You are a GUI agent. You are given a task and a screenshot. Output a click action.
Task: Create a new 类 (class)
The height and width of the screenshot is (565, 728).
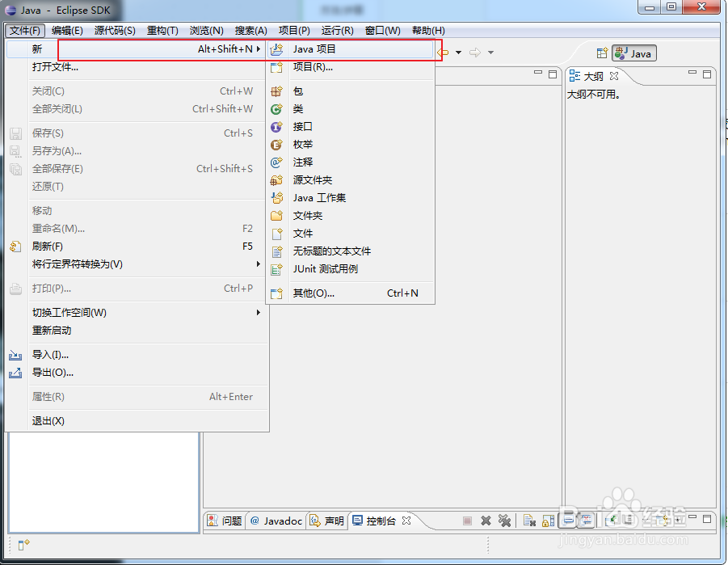[351, 109]
